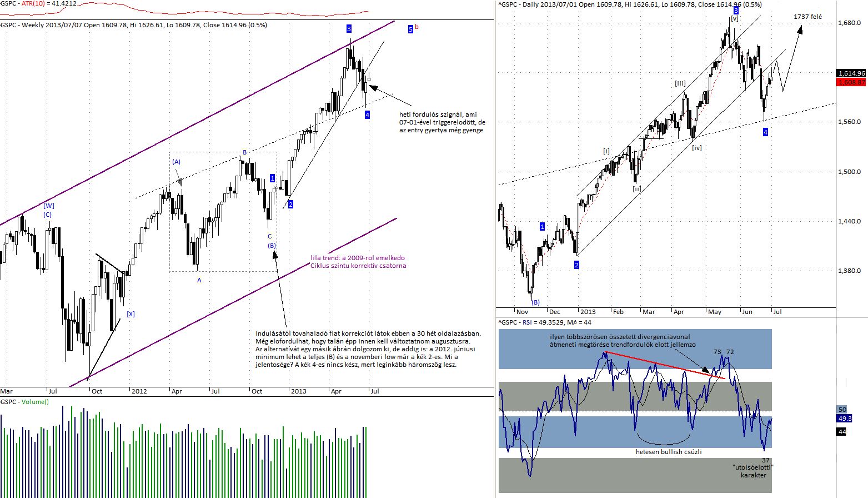The height and width of the screenshot is (498, 868).
Task: Select the 'Indulásától tovahaladó flat korrekciót' paragraph
Action: (368, 349)
